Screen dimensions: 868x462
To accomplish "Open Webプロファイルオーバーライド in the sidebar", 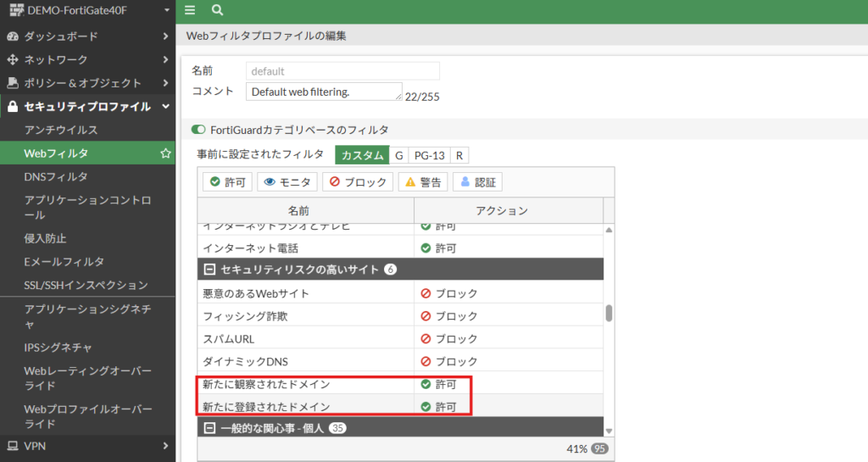I will click(87, 416).
